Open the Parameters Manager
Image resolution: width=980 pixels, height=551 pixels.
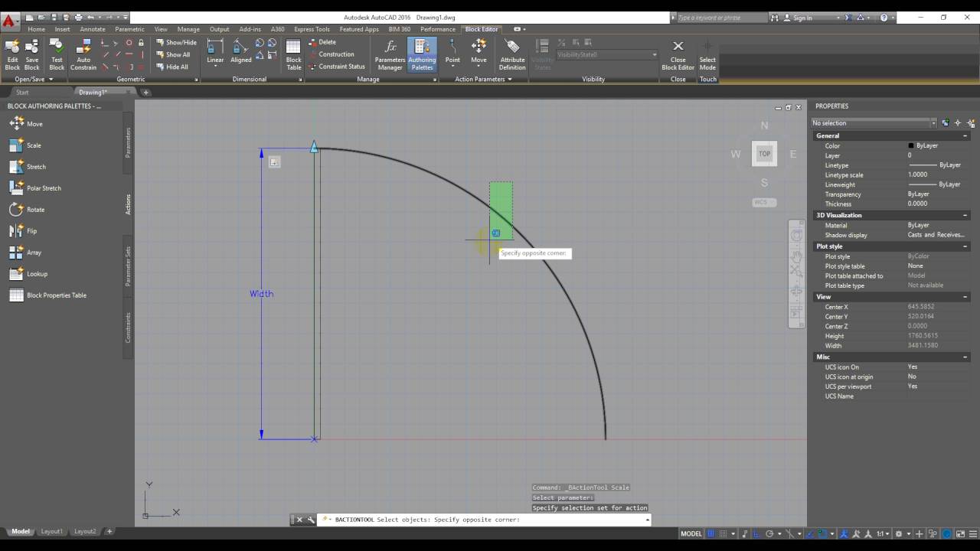coord(390,54)
